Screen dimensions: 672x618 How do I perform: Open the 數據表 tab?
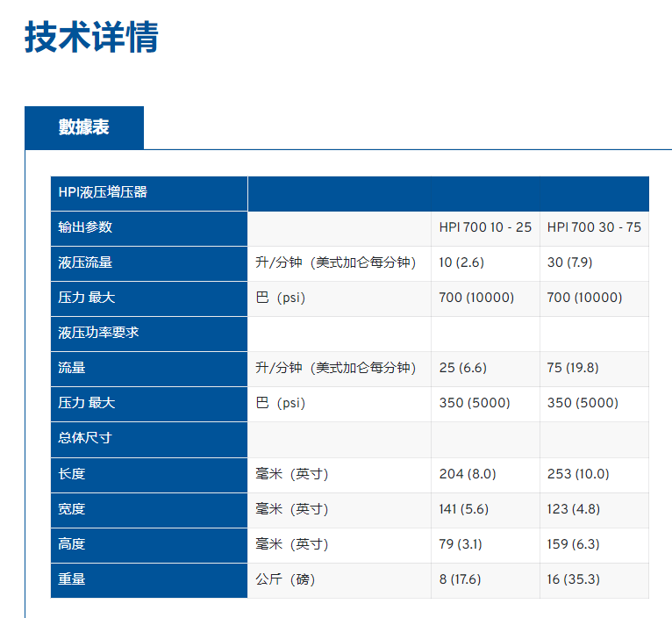(84, 127)
